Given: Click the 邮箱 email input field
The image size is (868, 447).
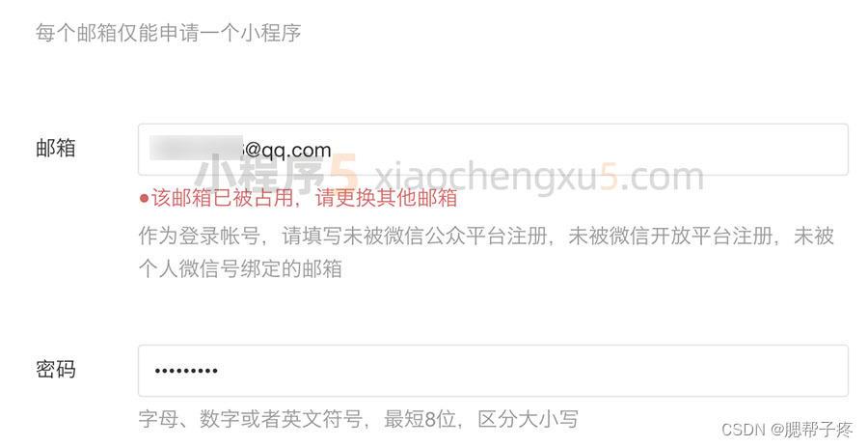Looking at the screenshot, I should point(493,150).
